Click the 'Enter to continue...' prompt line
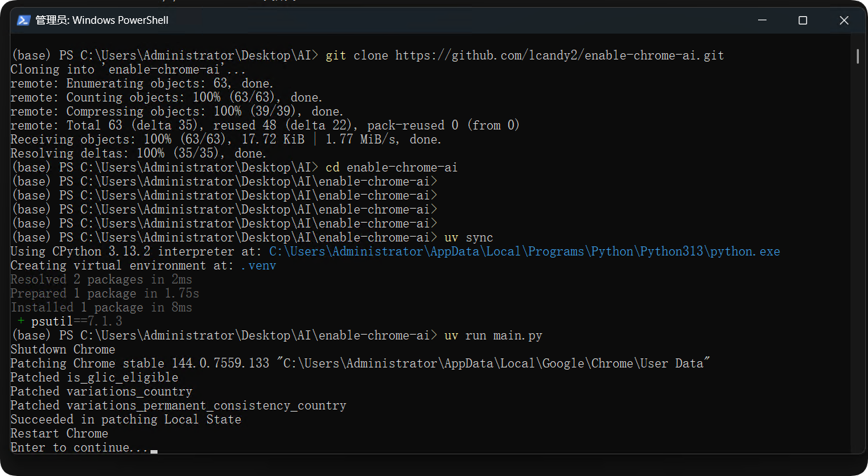 (79, 447)
